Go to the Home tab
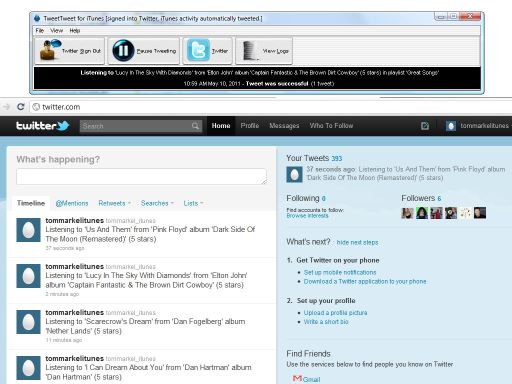 pos(221,126)
